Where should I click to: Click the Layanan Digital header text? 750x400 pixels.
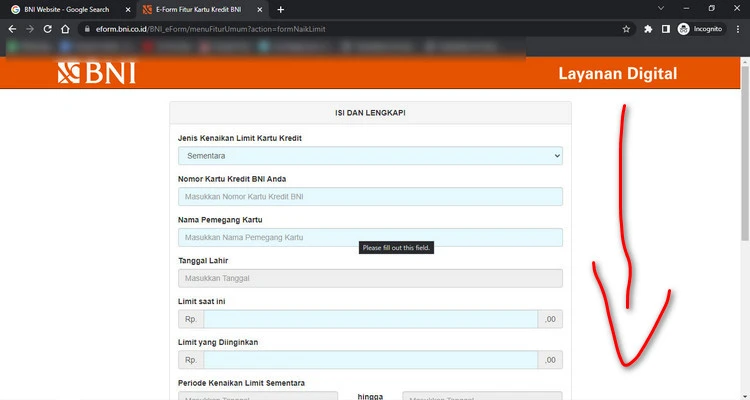(618, 74)
